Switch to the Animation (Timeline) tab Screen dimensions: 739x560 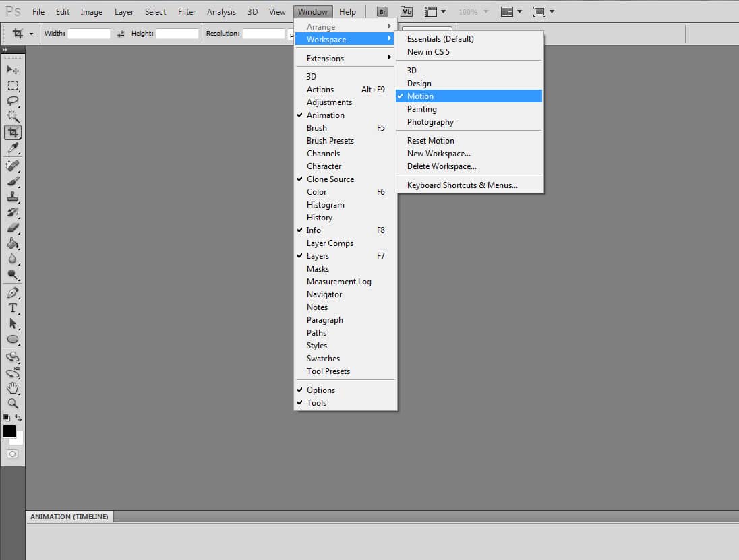pos(69,516)
